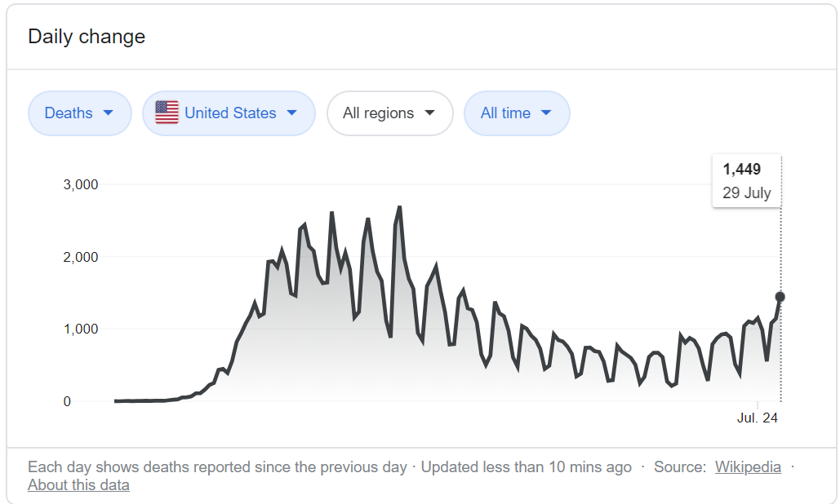840x504 pixels.
Task: Open the All time range dropdown
Action: pos(517,113)
